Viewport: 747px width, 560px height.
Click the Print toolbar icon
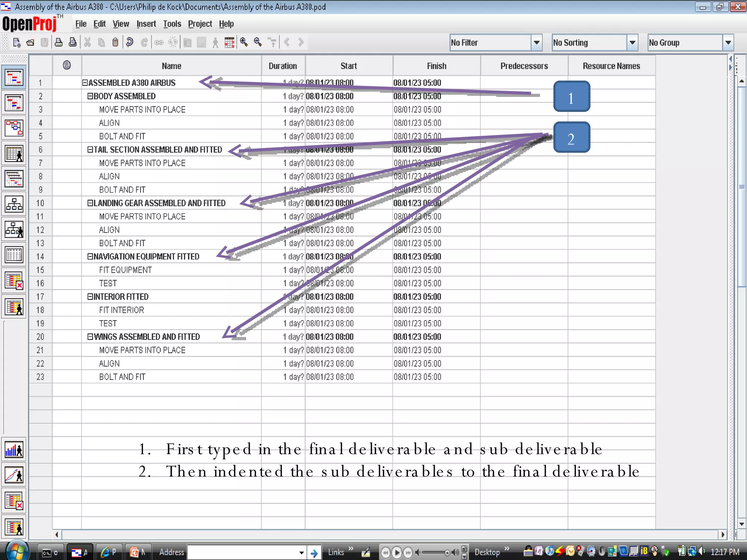(58, 43)
